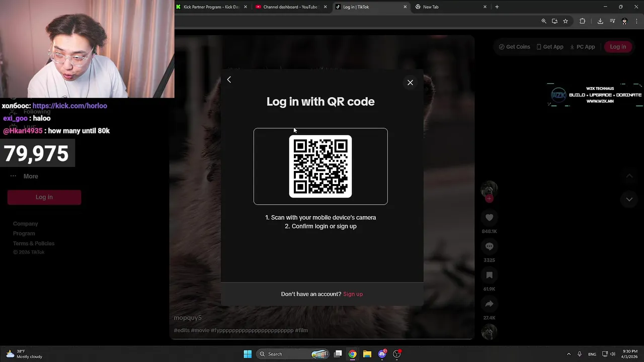Go to the next video arrow
644x362 pixels.
pyautogui.click(x=629, y=199)
